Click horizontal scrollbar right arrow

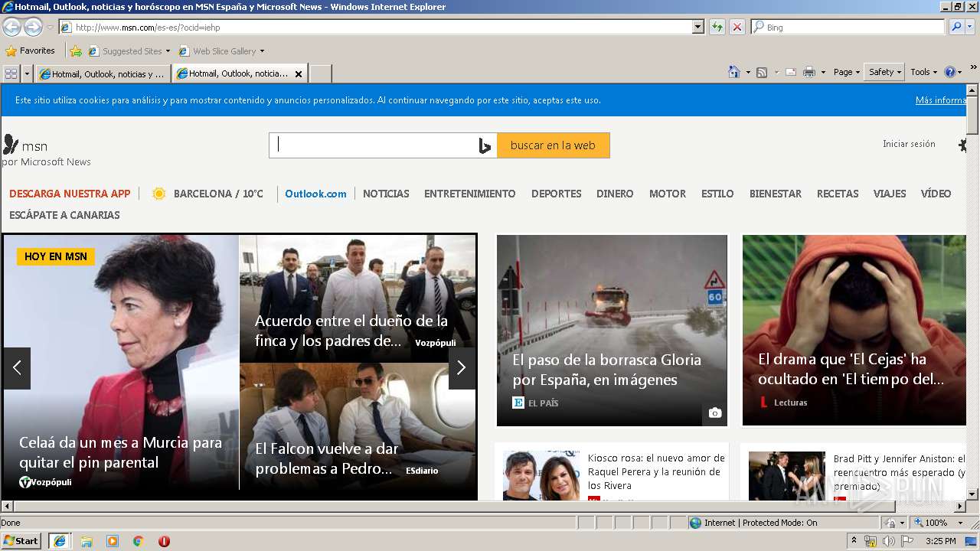[960, 506]
